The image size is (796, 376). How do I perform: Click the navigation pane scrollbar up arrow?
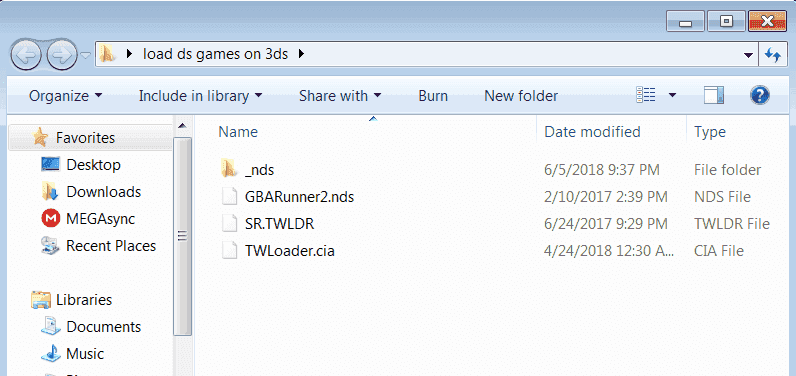click(x=183, y=126)
